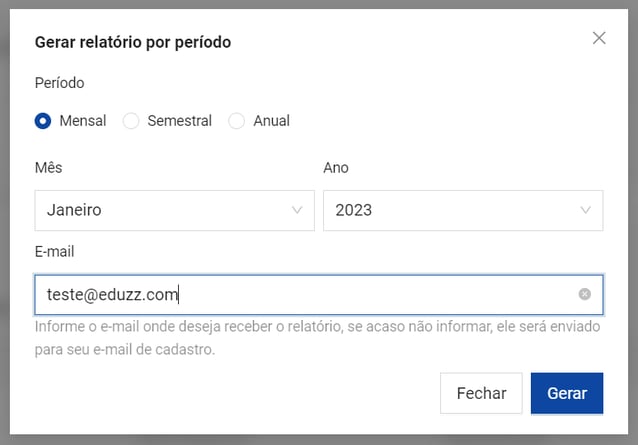Pick the Anual radio option

click(237, 121)
